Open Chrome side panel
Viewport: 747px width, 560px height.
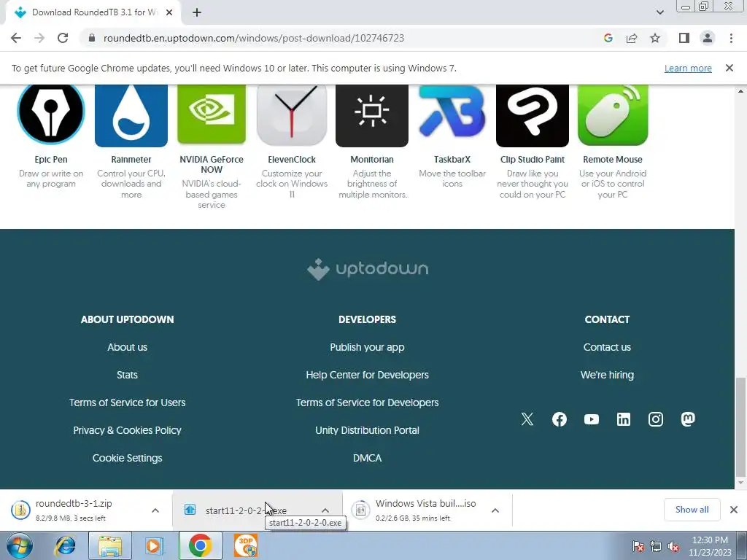coord(684,38)
